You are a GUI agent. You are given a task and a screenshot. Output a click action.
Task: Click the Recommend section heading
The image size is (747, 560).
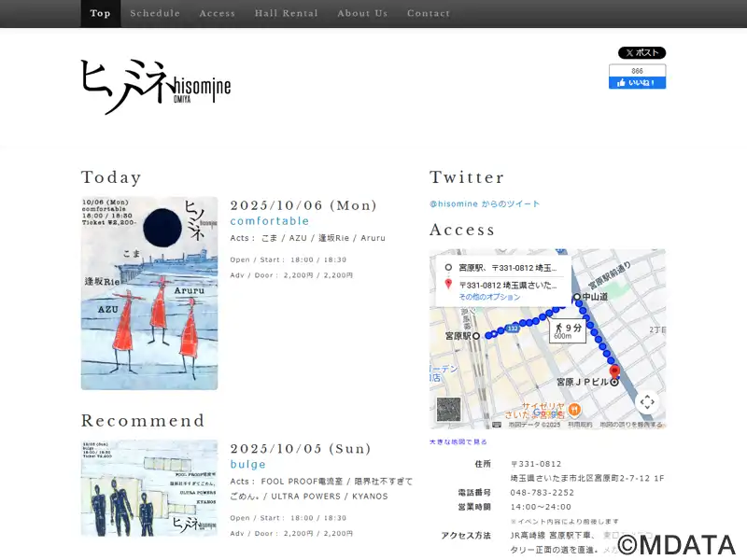click(143, 421)
